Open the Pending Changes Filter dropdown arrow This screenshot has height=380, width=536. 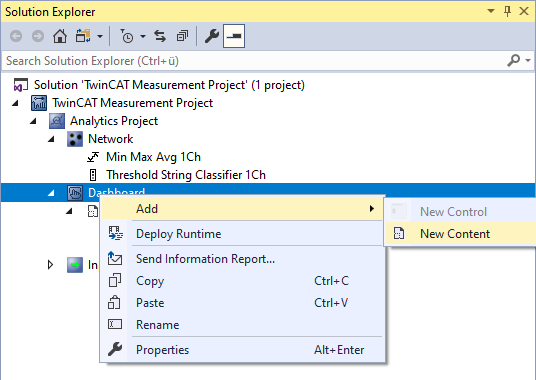coord(143,36)
